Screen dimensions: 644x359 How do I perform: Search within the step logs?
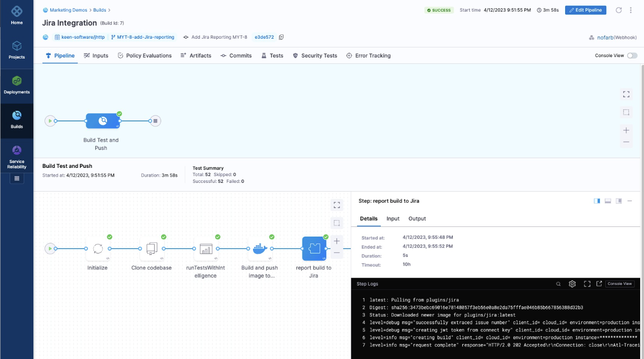coord(558,284)
